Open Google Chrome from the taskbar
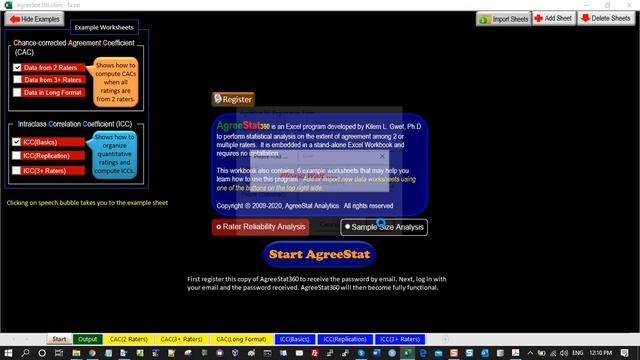This screenshot has height=360, width=640. (x=92, y=353)
